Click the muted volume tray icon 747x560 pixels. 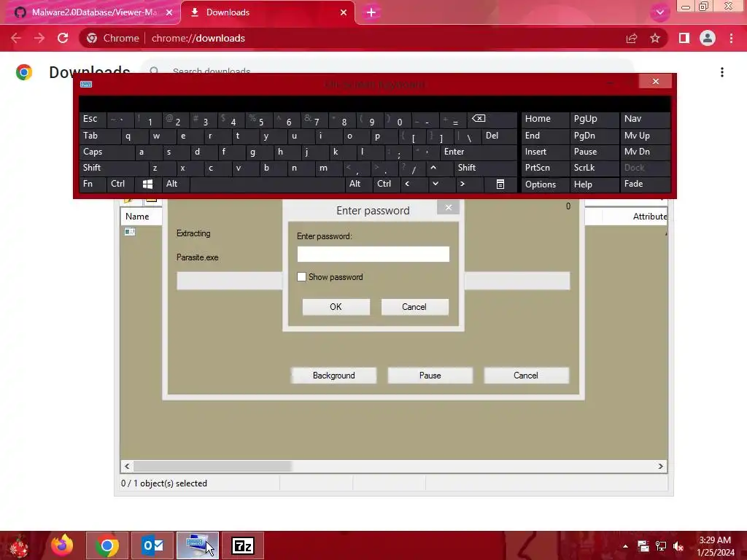(678, 546)
